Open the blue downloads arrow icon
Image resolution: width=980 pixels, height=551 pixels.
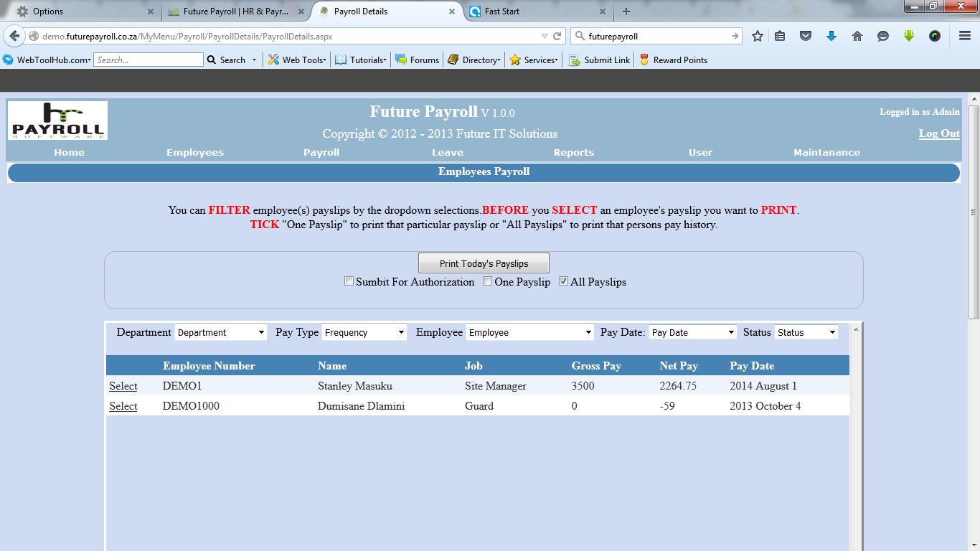click(831, 36)
